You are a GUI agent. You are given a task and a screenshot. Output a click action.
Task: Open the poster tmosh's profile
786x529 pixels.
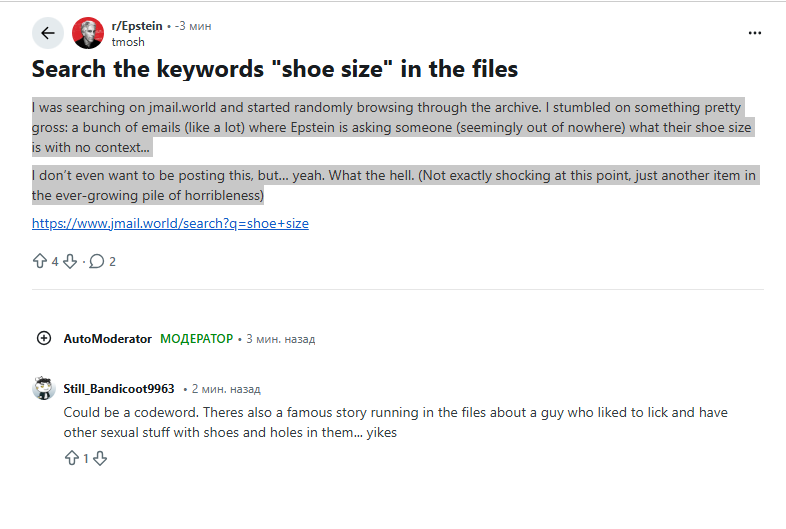pyautogui.click(x=127, y=41)
